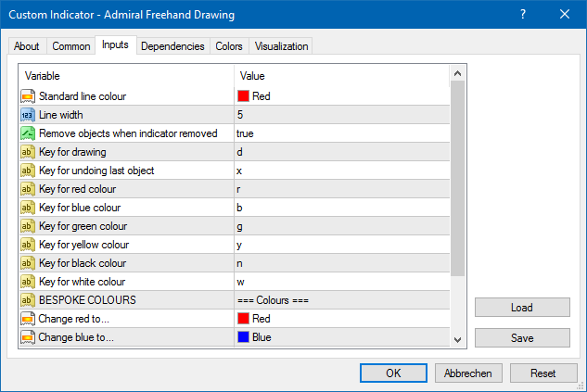Open the Dependencies tab

point(172,46)
